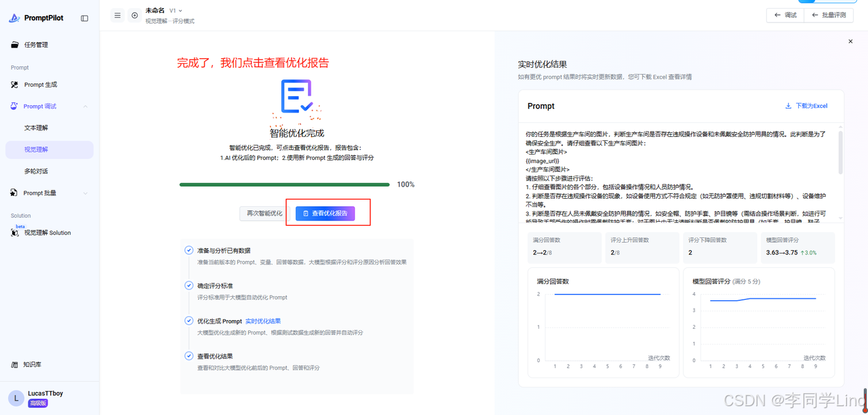868x415 pixels.
Task: Click the 视觉理解 Solution beta icon
Action: [15, 233]
